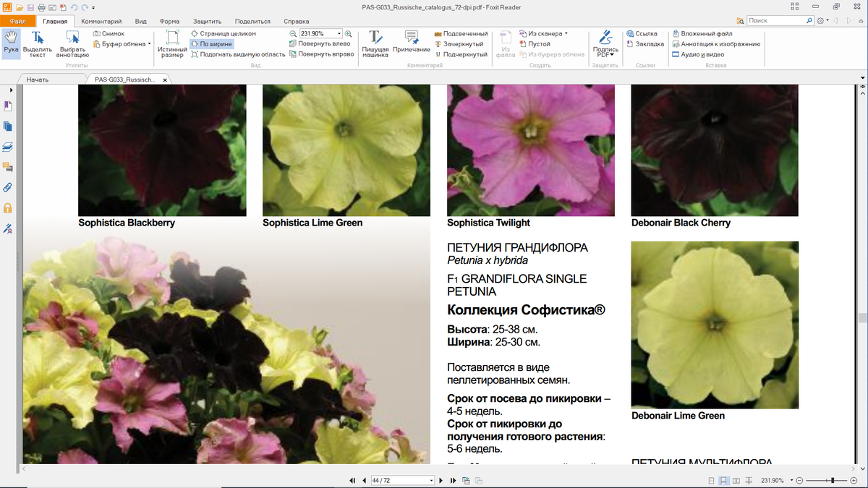Go to the first page
The height and width of the screenshot is (488, 868).
tap(353, 481)
